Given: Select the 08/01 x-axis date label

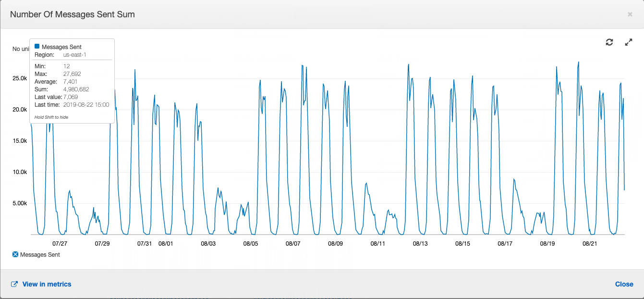Looking at the screenshot, I should pos(166,244).
